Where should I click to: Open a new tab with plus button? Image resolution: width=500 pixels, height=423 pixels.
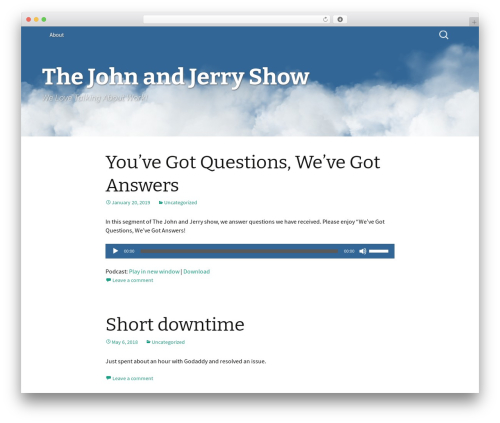(474, 22)
